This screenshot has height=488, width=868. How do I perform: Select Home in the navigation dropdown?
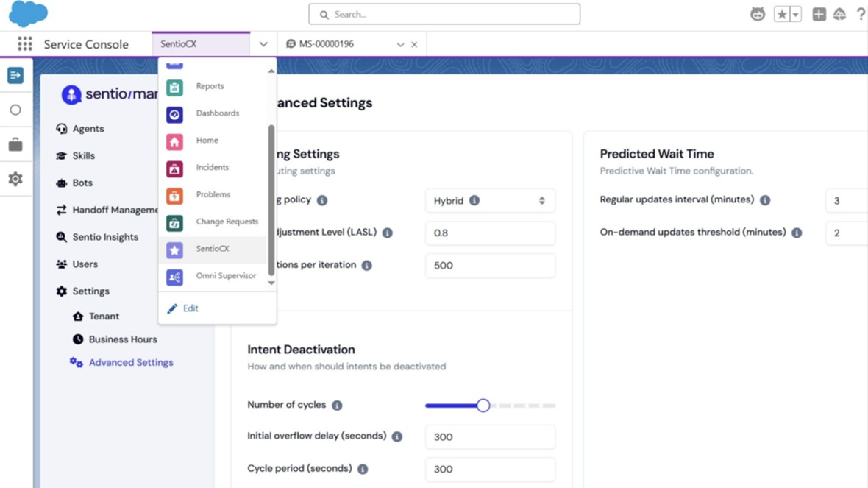(213, 141)
